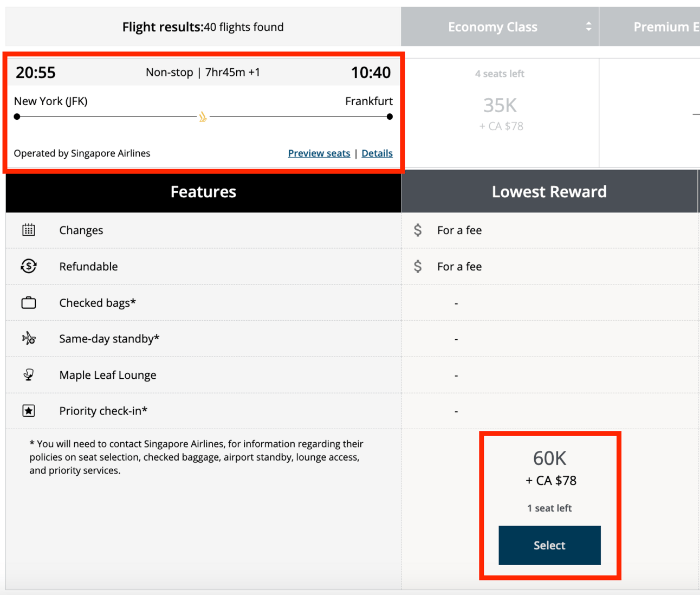Screen dimensions: 700x595
Task: Click the Singapore Airlines logo on route line
Action: [203, 117]
